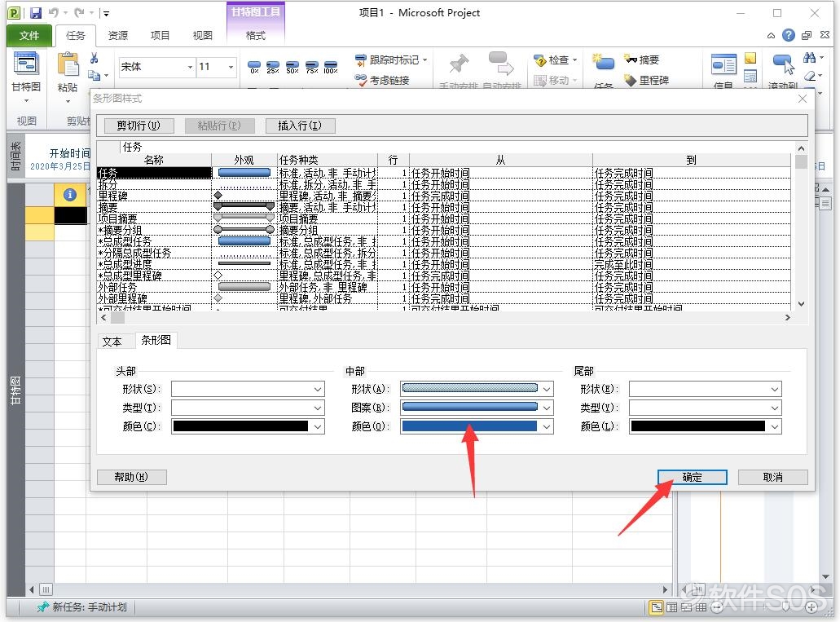The height and width of the screenshot is (622, 840).
Task: Click the 剪切行(U) button
Action: point(139,126)
